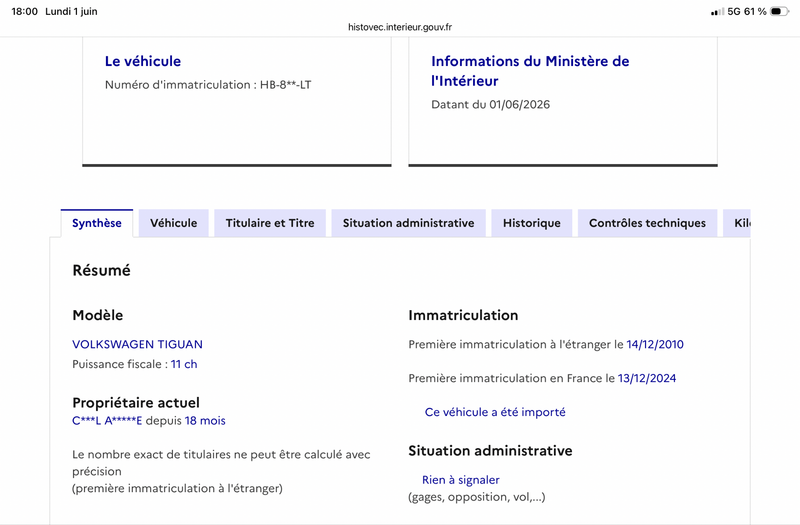Tap the '61 %' battery percentage
Image resolution: width=800 pixels, height=525 pixels.
click(755, 11)
